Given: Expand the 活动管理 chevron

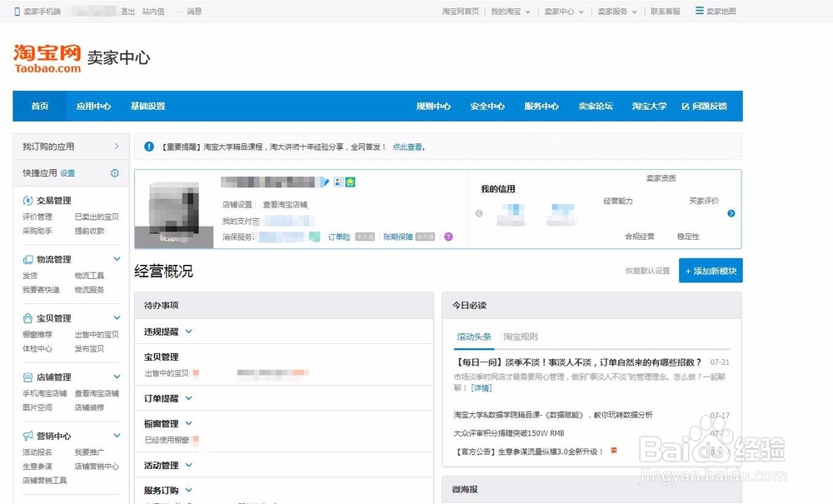Looking at the screenshot, I should coord(188,465).
